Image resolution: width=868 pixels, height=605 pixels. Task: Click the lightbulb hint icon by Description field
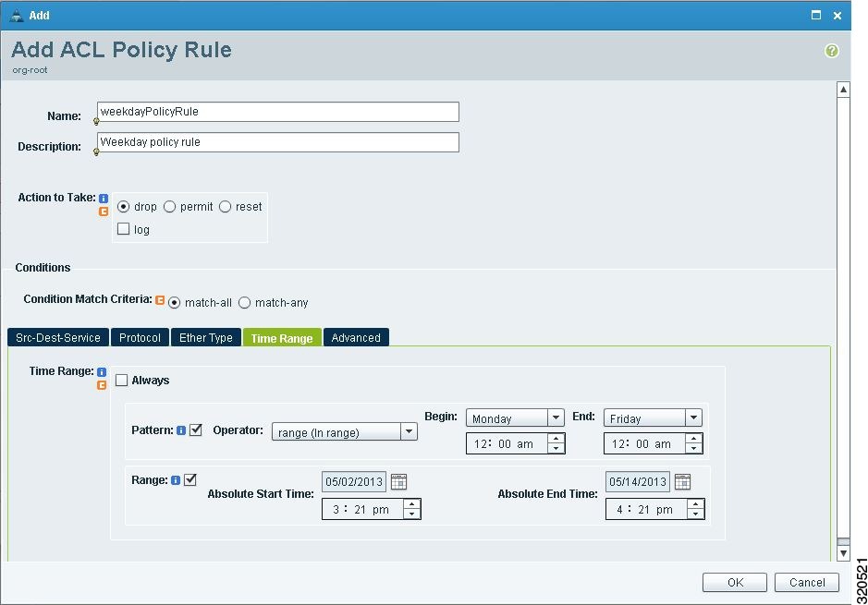(x=96, y=151)
